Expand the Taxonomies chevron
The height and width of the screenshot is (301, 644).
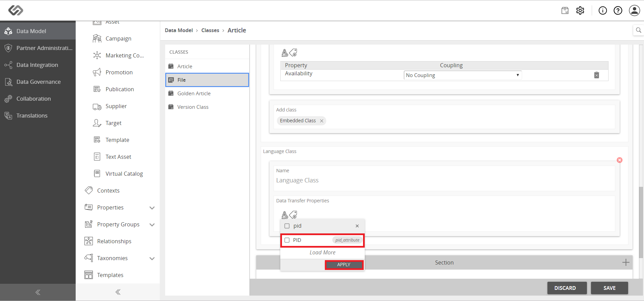coord(152,258)
